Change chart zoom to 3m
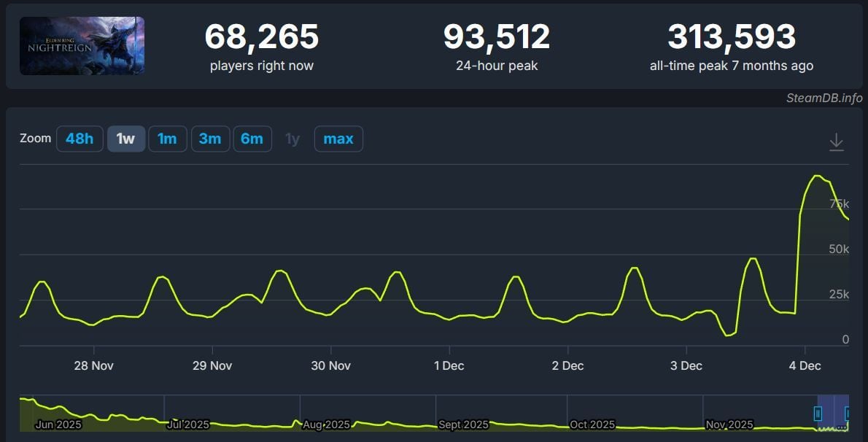 pyautogui.click(x=210, y=139)
